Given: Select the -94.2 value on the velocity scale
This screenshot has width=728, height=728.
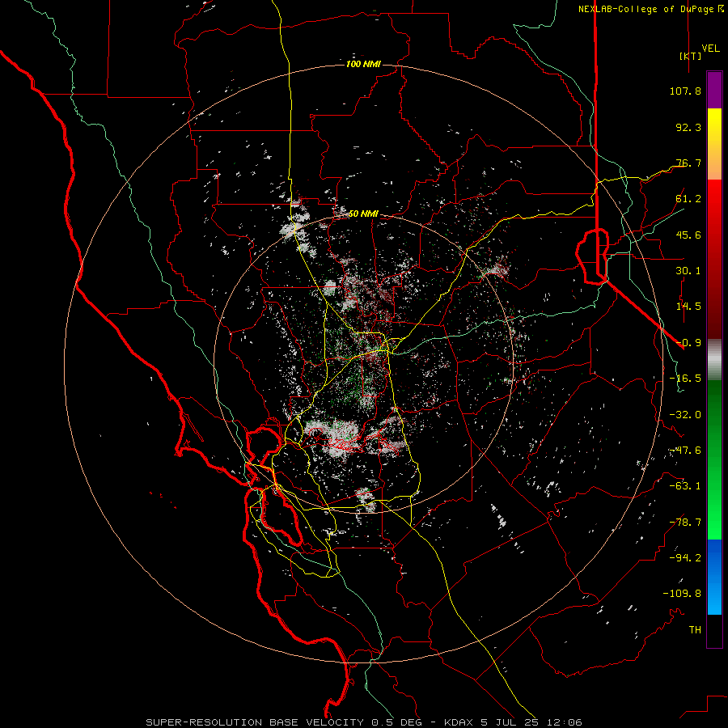Looking at the screenshot, I should pyautogui.click(x=685, y=557).
